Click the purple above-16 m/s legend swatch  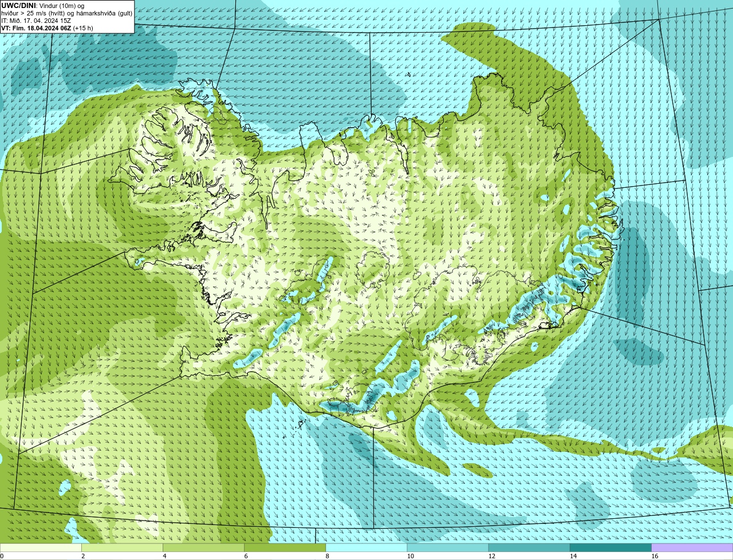tap(692, 548)
